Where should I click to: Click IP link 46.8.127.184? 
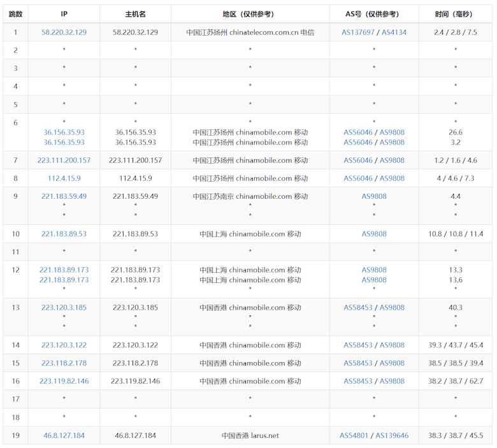tap(64, 436)
